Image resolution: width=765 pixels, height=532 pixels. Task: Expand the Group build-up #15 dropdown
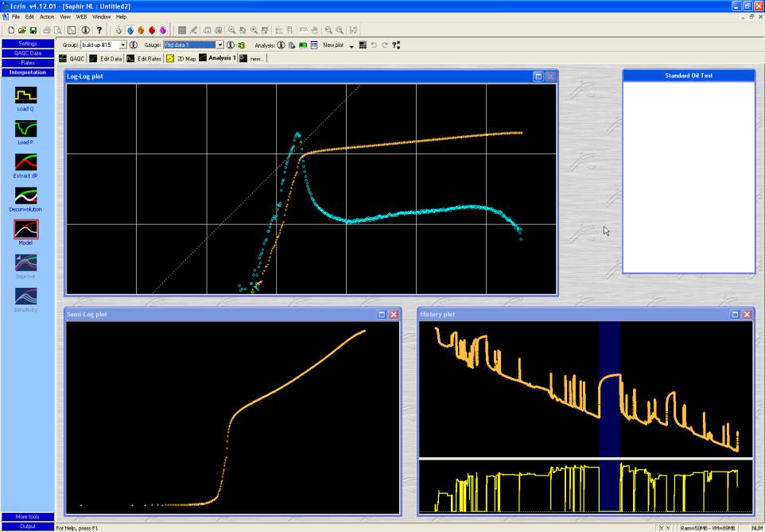122,45
